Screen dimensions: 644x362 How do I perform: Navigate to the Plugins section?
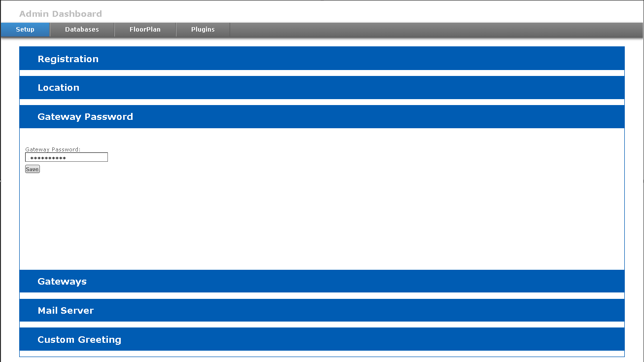pos(203,29)
